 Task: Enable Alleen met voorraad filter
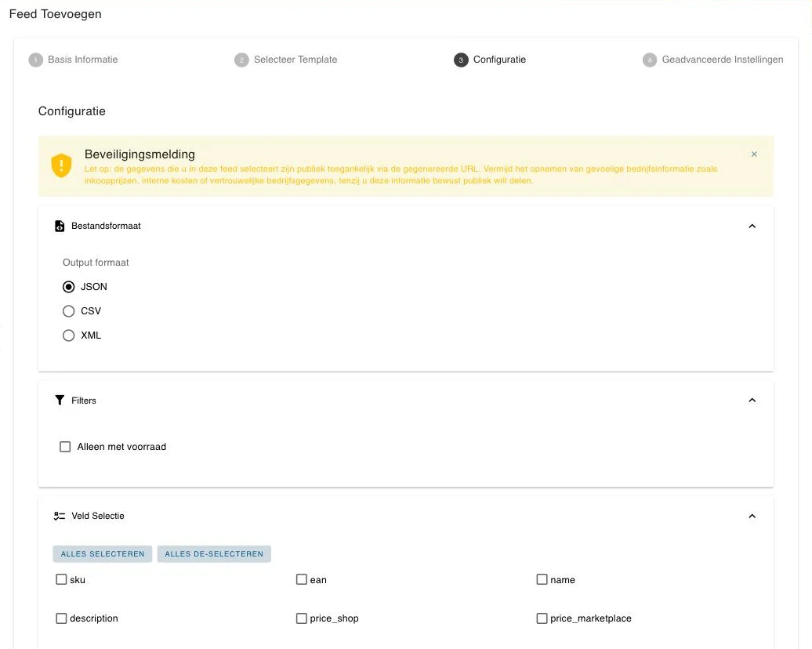(x=65, y=447)
